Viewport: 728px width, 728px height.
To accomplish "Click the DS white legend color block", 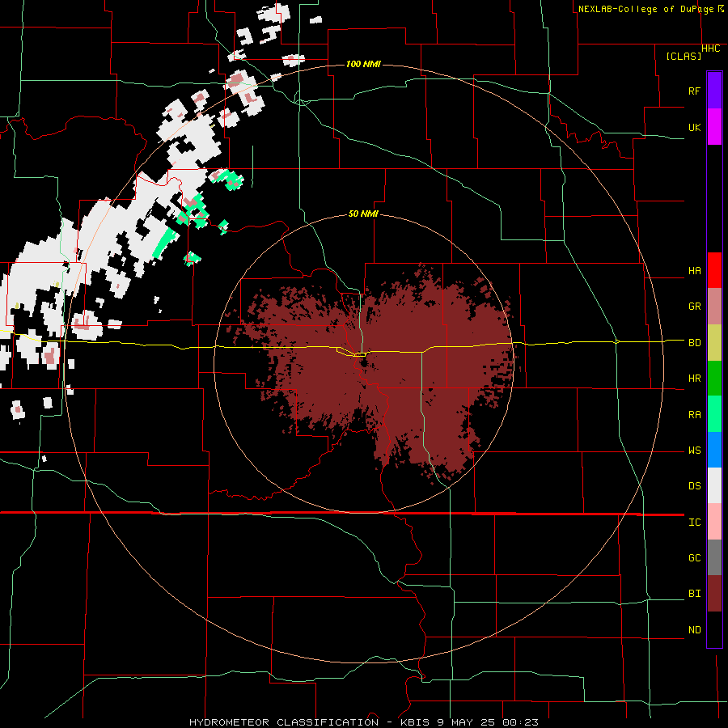I will pos(714,485).
